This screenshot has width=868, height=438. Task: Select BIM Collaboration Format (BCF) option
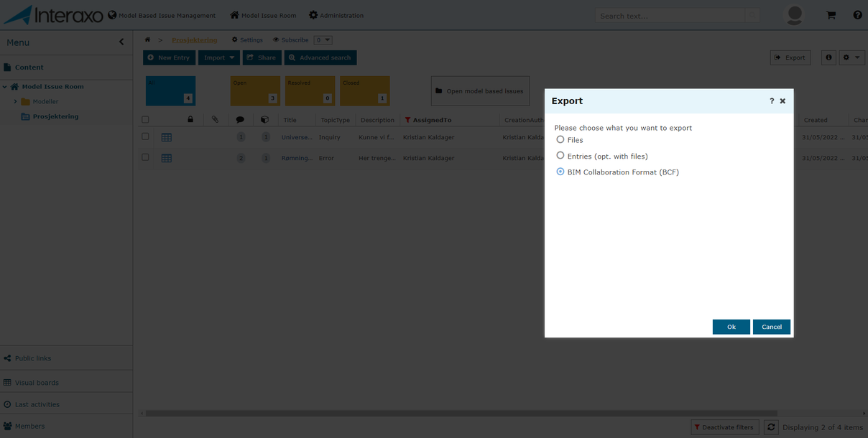pyautogui.click(x=560, y=172)
